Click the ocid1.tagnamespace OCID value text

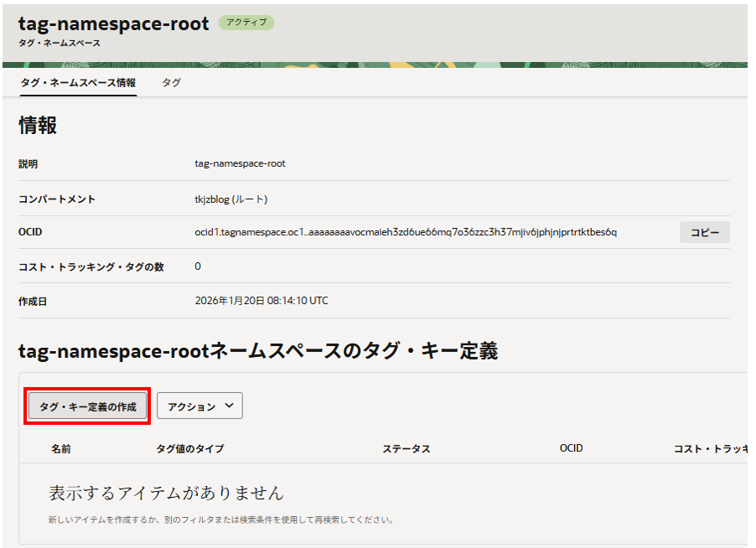(x=406, y=232)
